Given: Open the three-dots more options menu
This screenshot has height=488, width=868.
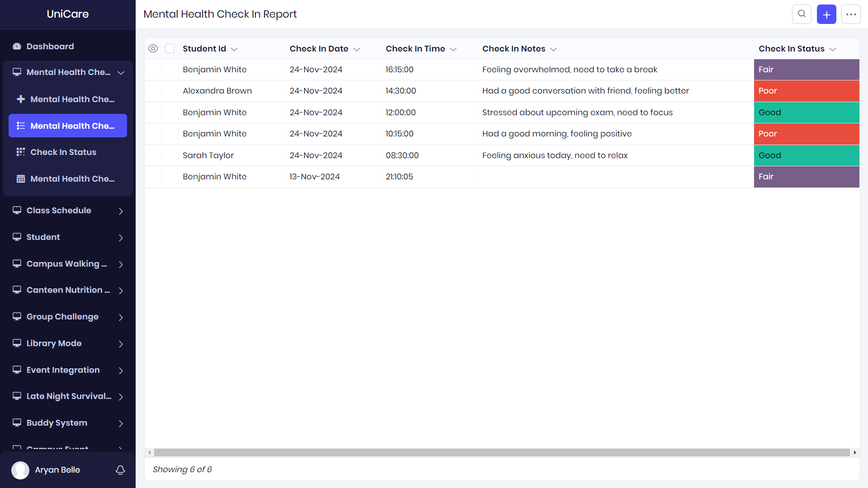Looking at the screenshot, I should tap(851, 14).
